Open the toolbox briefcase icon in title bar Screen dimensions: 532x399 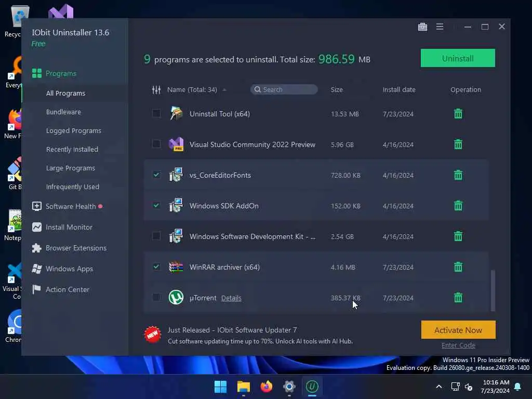coord(422,27)
